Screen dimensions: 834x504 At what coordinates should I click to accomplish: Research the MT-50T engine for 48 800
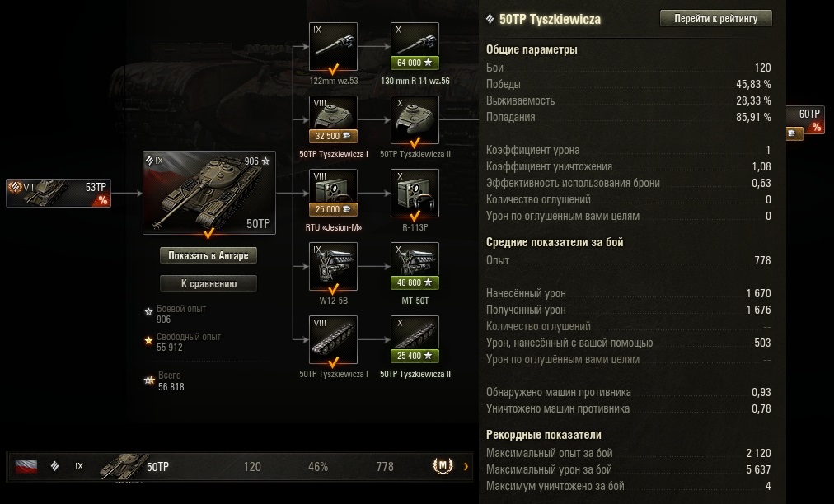(415, 267)
